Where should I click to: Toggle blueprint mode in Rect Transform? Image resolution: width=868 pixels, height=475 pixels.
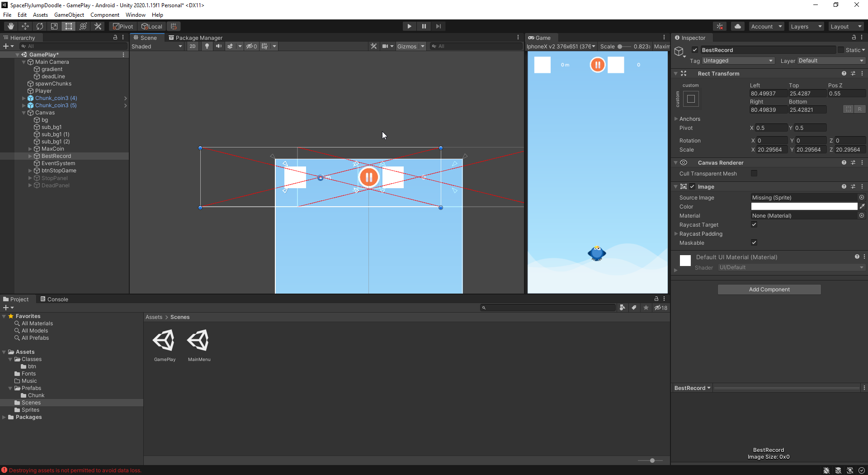pyautogui.click(x=849, y=109)
